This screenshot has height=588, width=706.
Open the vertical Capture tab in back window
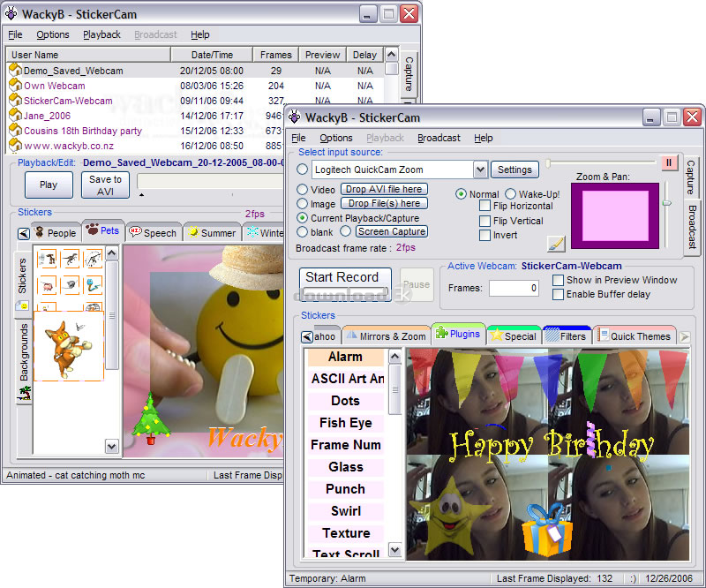pyautogui.click(x=409, y=74)
